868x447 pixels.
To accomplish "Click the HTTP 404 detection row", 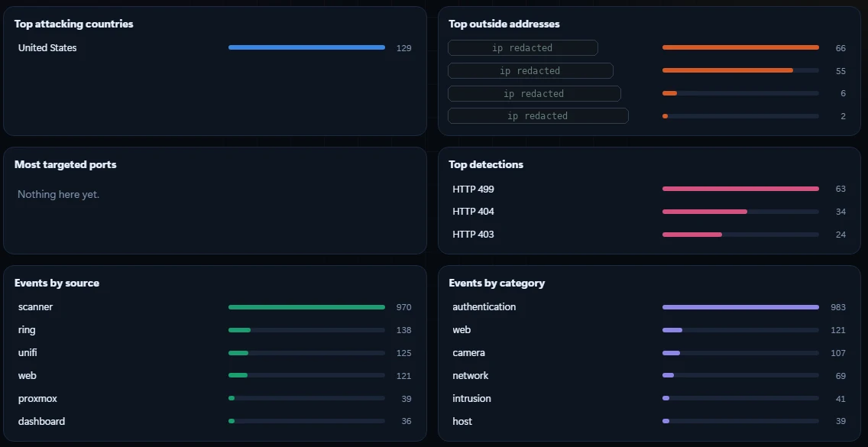I will (x=649, y=212).
